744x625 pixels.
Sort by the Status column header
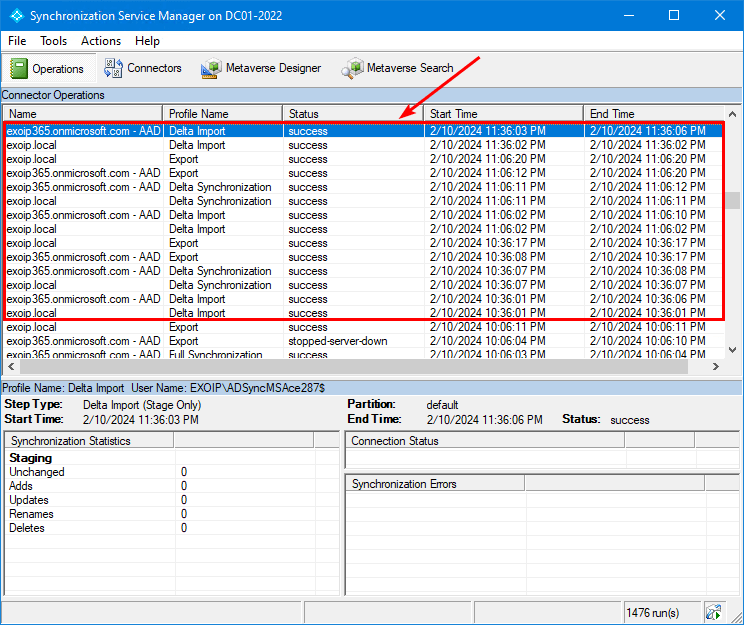[x=352, y=114]
